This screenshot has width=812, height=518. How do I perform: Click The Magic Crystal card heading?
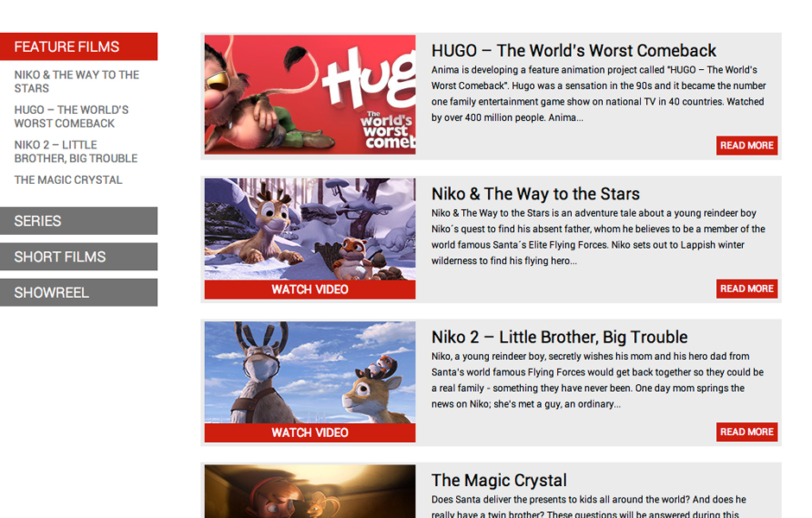pos(499,481)
